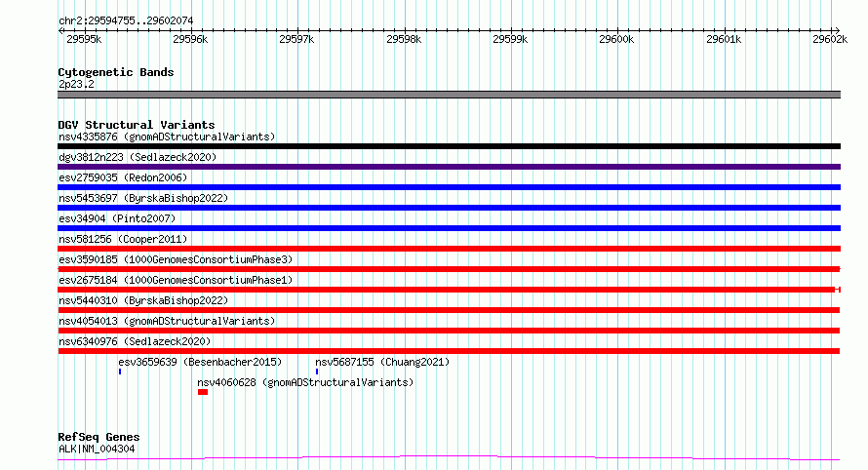Click the red nsv581256 variant bar
Viewport: 868px width, 470px height.
(449, 249)
